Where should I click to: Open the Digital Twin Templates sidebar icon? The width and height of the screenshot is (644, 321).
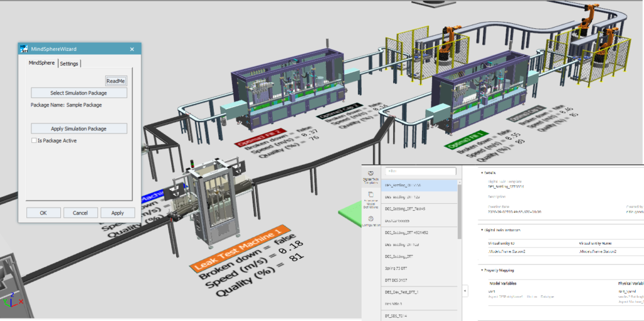tap(370, 175)
